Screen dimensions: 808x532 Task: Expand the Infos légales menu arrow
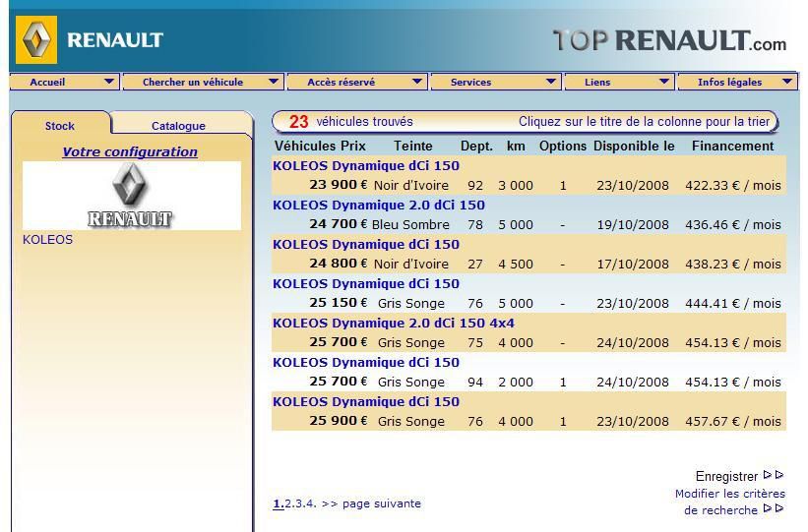pos(787,82)
